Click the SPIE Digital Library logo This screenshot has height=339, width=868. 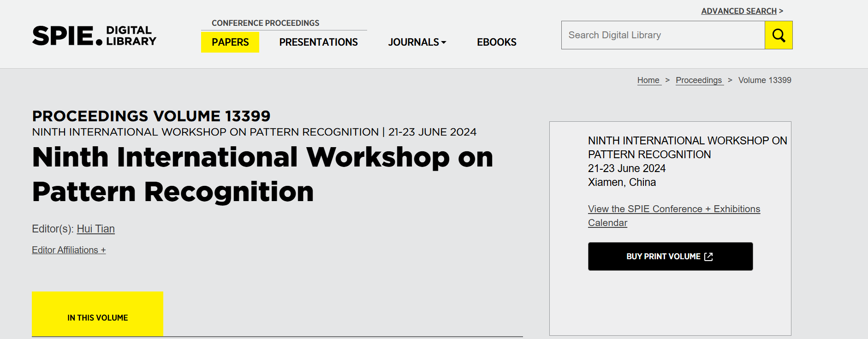(x=94, y=36)
